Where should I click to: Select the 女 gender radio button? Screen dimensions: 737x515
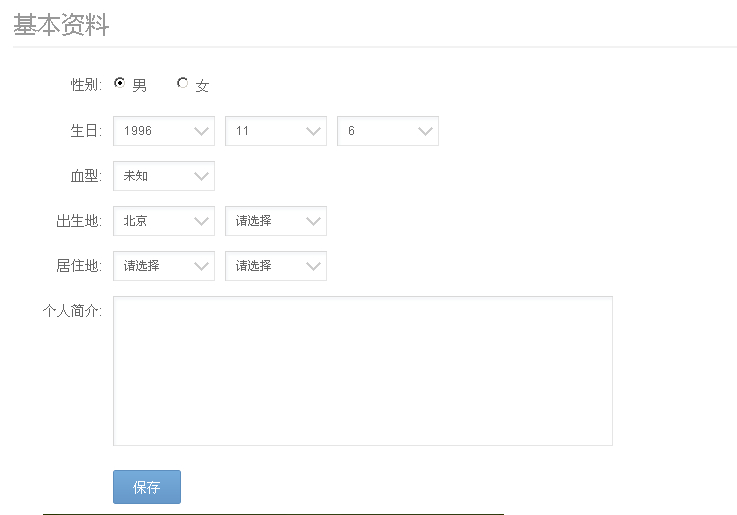point(182,83)
